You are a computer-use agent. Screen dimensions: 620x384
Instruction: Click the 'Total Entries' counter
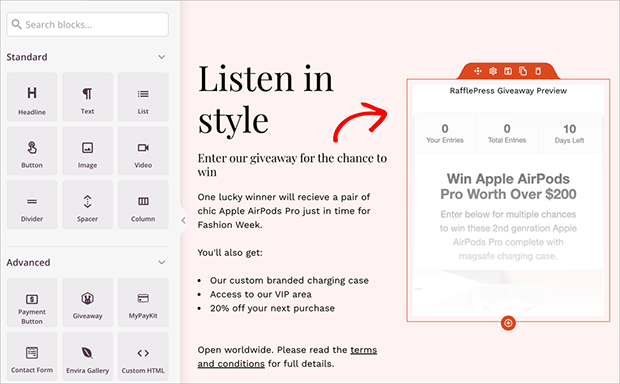tap(507, 134)
